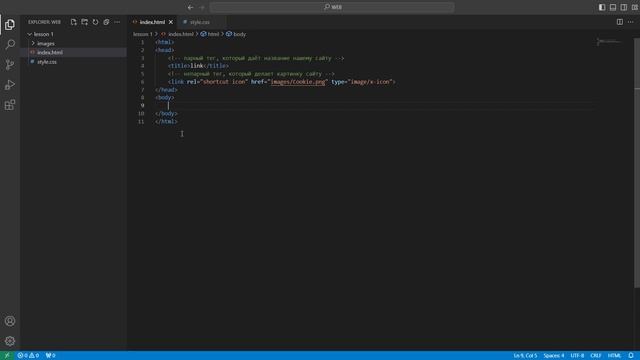640x360 pixels.
Task: Click the editor minimap
Action: click(608, 42)
